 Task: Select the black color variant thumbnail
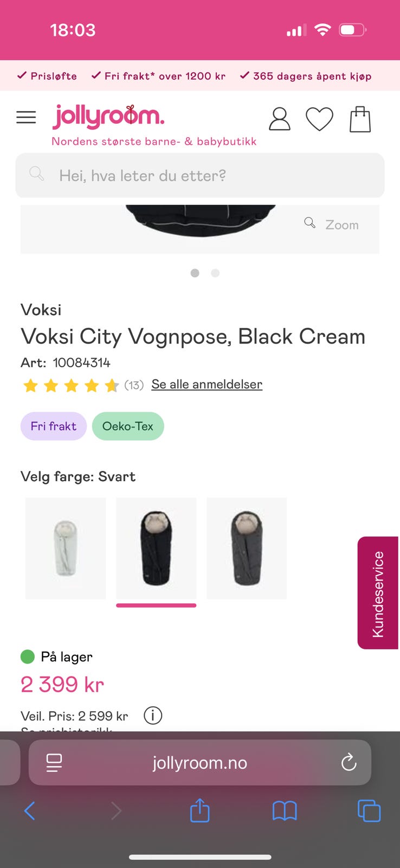coord(156,548)
